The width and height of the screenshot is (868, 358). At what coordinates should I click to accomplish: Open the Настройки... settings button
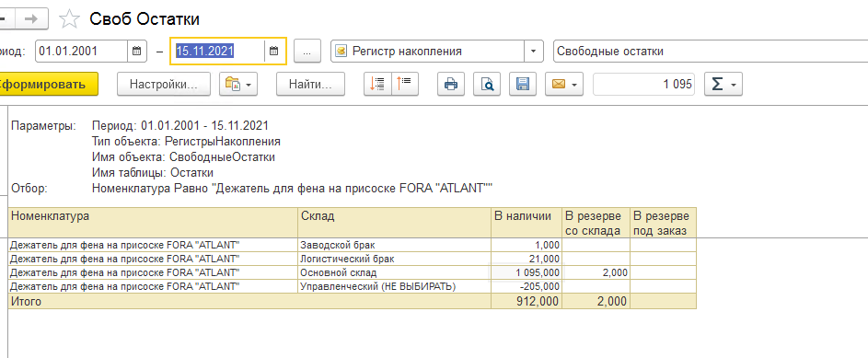click(164, 84)
